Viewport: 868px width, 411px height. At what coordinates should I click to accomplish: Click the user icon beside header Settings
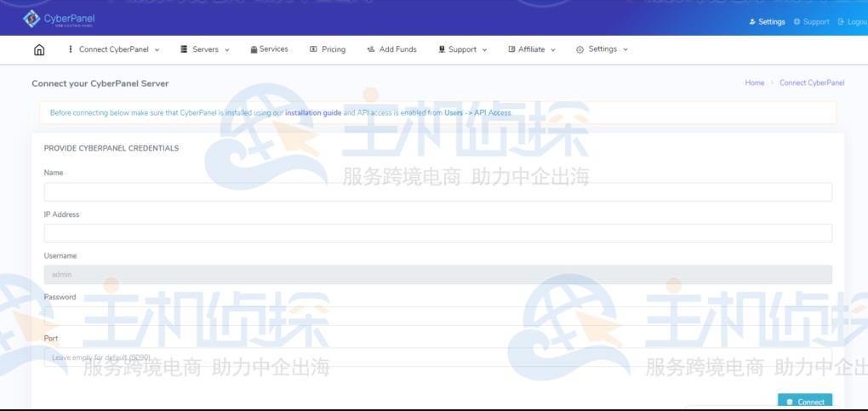751,22
